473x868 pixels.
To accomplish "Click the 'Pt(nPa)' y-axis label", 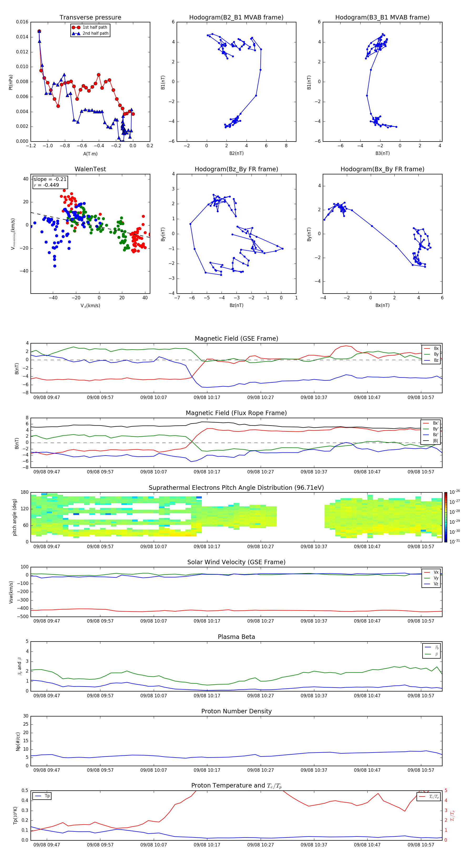I will pos(11,82).
